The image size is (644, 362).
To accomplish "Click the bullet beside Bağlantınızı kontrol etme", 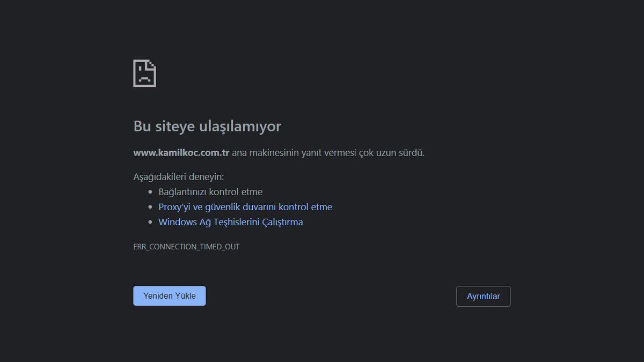I will [x=150, y=191].
